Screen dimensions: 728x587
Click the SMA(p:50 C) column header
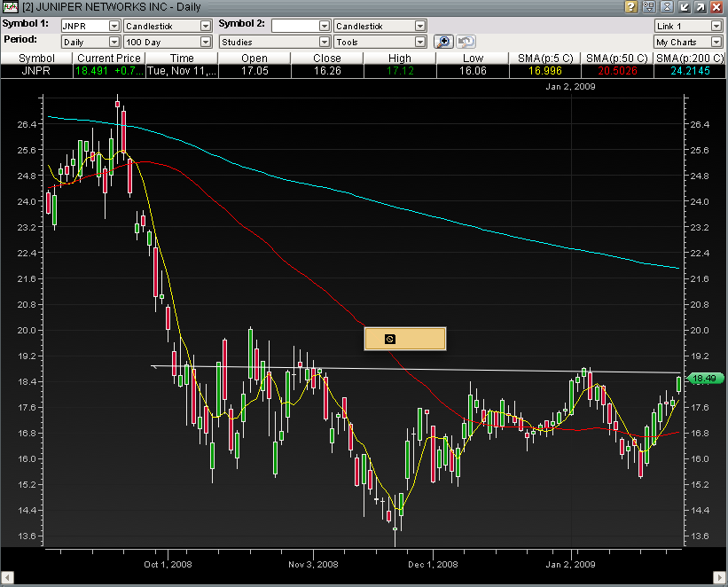click(616, 58)
